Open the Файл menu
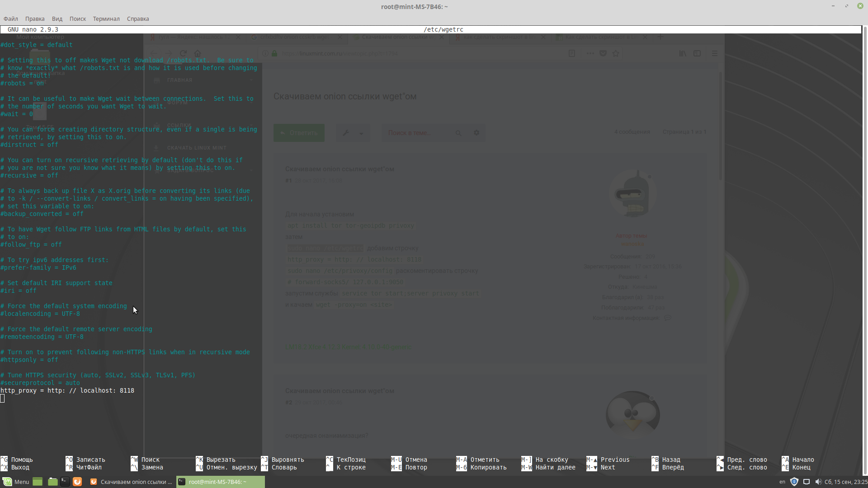This screenshot has width=868, height=488. (11, 19)
